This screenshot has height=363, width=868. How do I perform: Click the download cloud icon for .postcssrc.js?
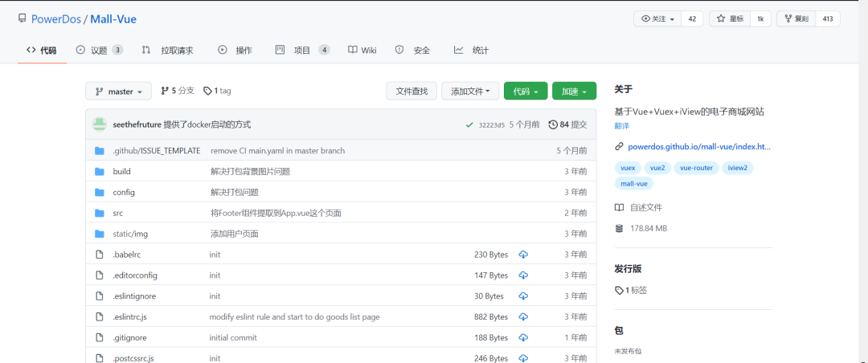523,358
